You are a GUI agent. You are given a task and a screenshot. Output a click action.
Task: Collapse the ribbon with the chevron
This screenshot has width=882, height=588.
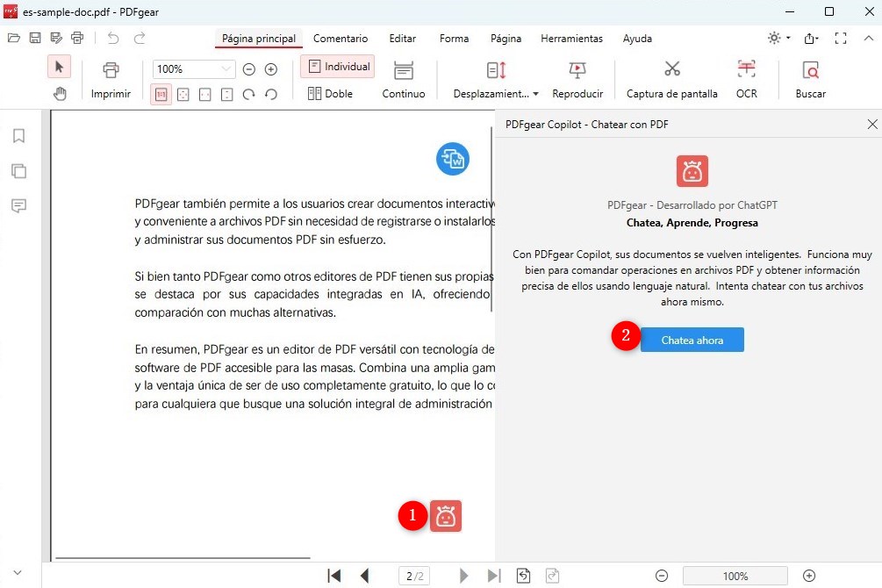pyautogui.click(x=869, y=39)
